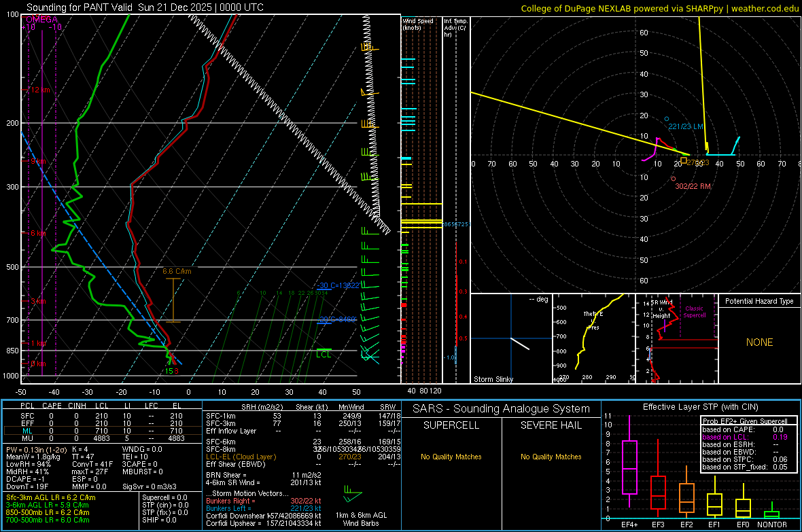Screen dimensions: 802x532
Task: Click 'Sfc-3km AGL LR = 6.2 C/km'
Action: (x=51, y=497)
